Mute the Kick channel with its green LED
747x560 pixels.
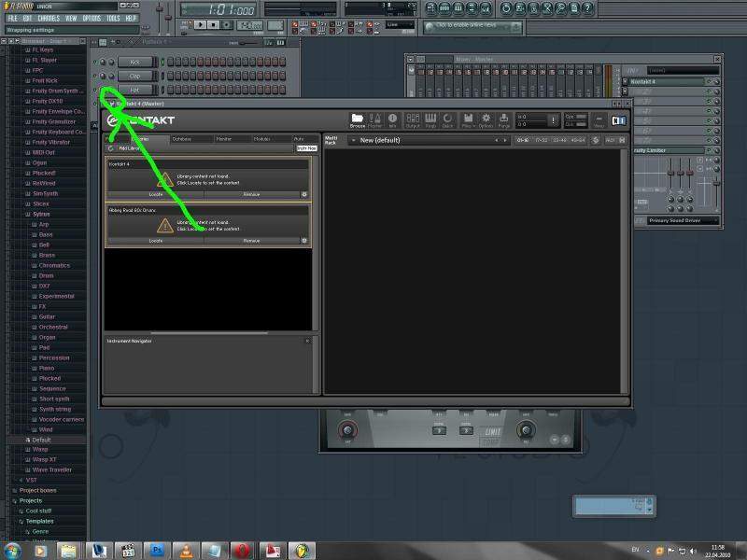point(95,63)
